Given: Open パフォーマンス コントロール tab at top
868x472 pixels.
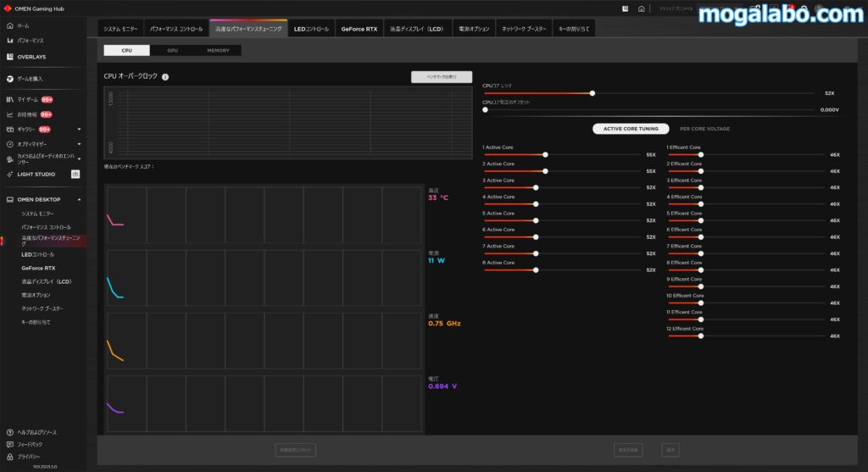Looking at the screenshot, I should tap(176, 29).
